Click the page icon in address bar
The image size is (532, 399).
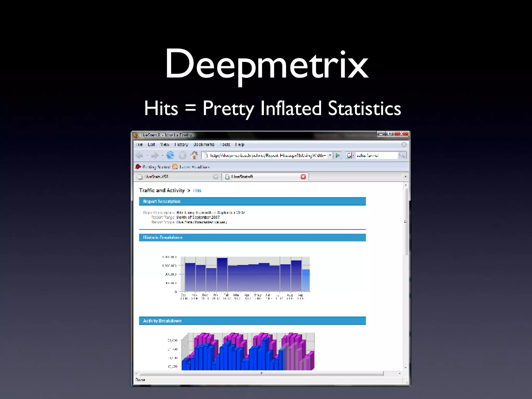[x=205, y=155]
